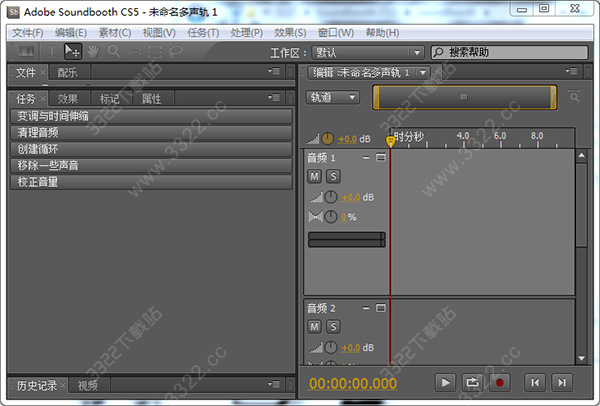Open the 效果(S) menu
Screen dimensions: 600x406
(x=290, y=33)
